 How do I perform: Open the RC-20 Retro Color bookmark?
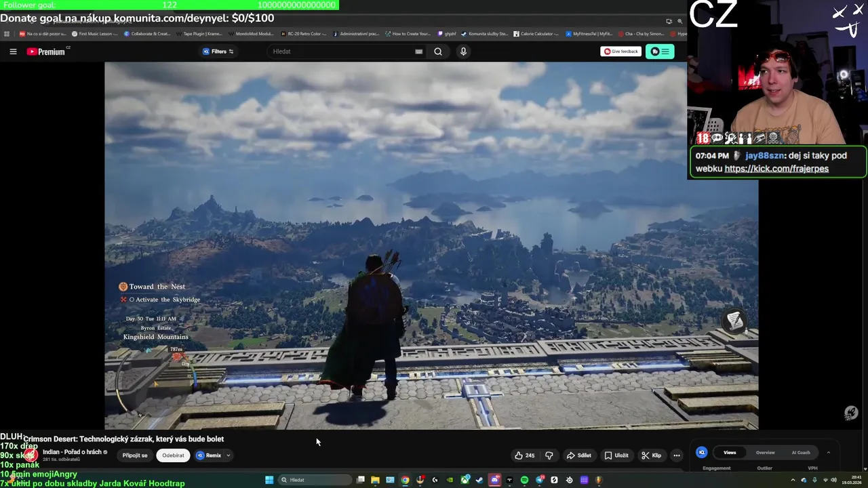[303, 33]
